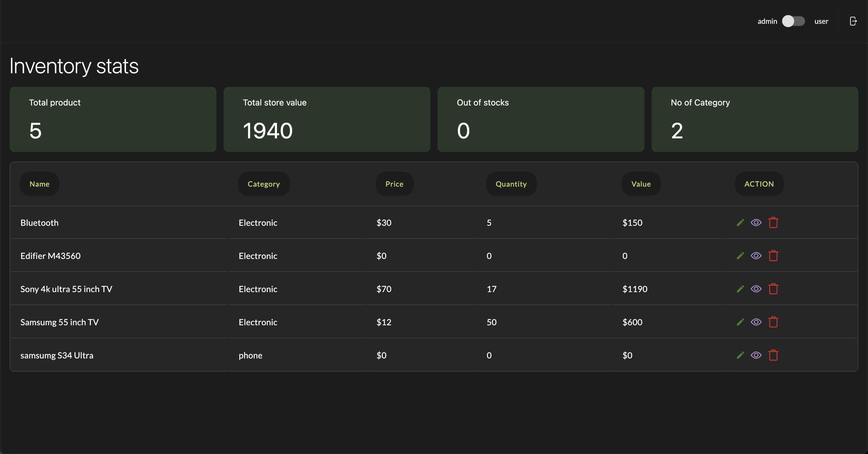The width and height of the screenshot is (868, 454).
Task: Toggle visibility of Sony 4k TV
Action: pos(756,289)
